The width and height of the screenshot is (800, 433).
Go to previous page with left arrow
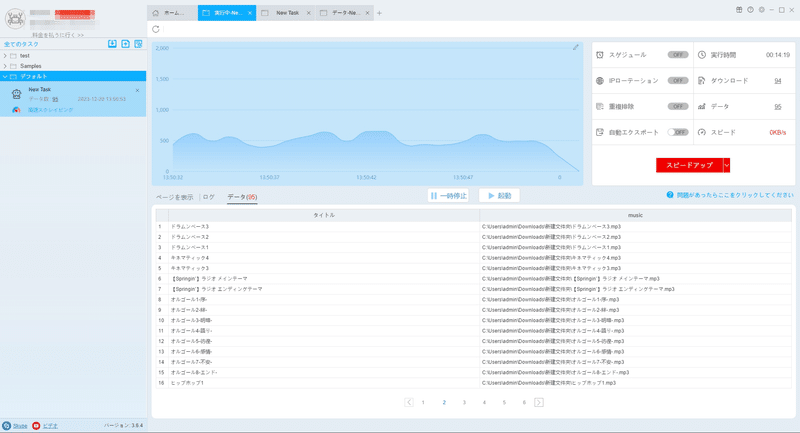point(409,402)
